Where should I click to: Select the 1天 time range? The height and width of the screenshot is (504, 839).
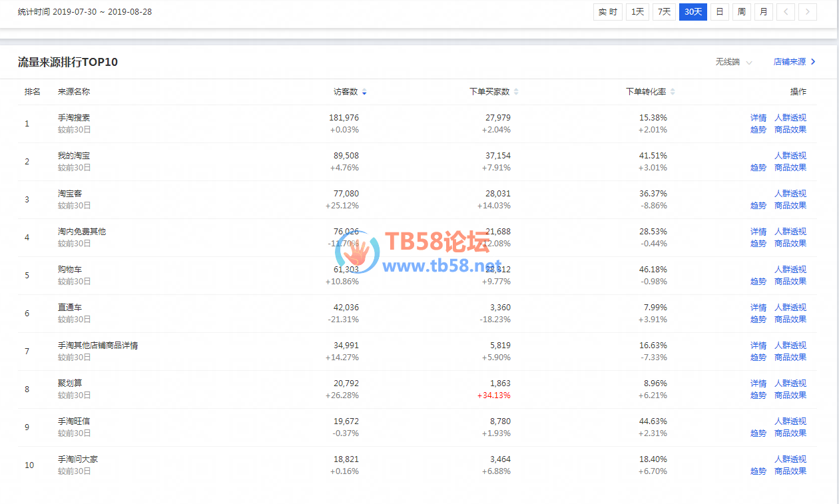(x=637, y=11)
